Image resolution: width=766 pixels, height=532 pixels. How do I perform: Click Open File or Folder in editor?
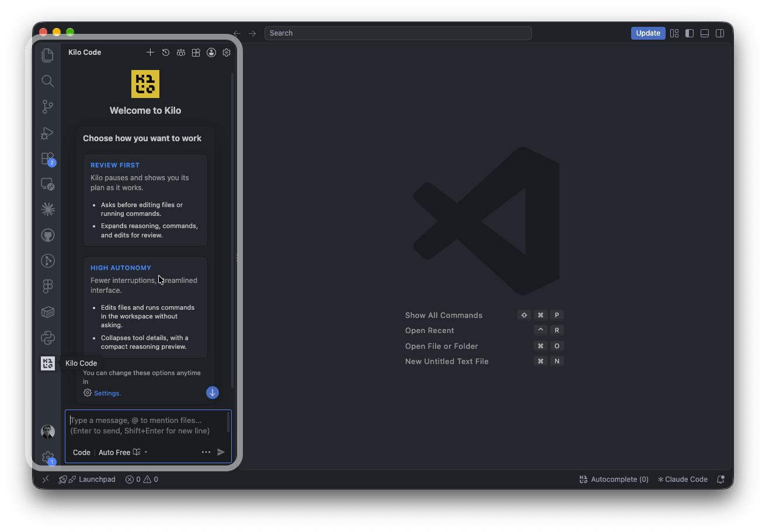click(x=441, y=346)
